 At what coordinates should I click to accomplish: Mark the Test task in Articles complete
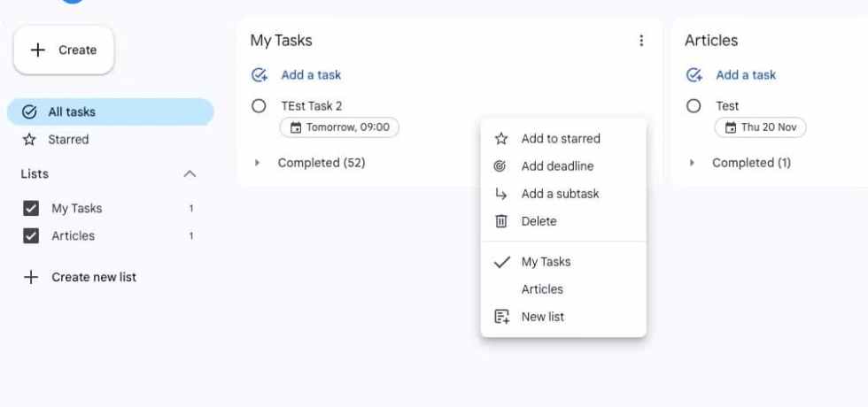click(x=694, y=106)
